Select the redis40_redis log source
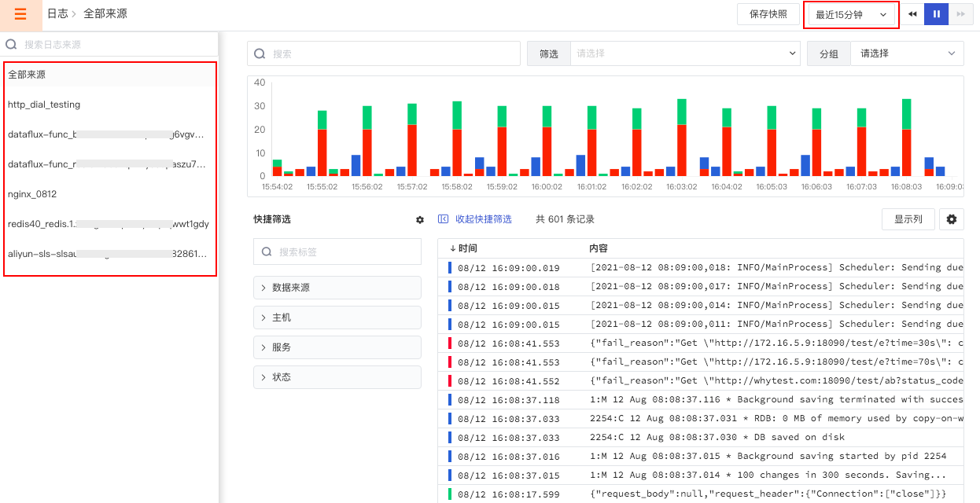 tap(109, 224)
